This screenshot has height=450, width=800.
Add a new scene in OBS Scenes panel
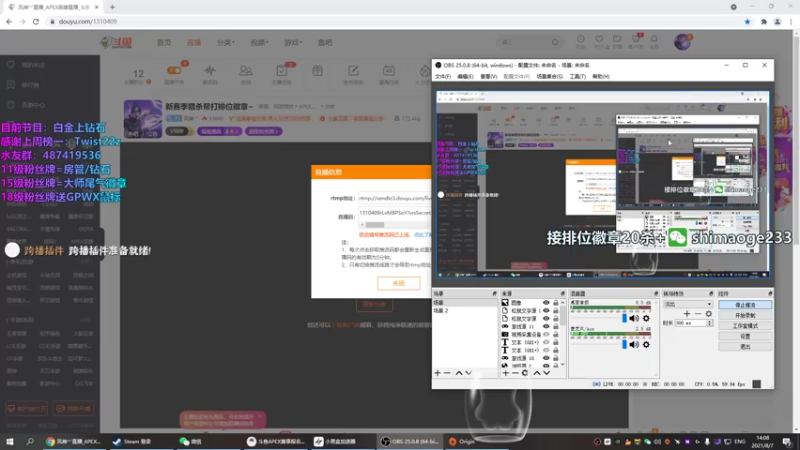click(x=437, y=373)
